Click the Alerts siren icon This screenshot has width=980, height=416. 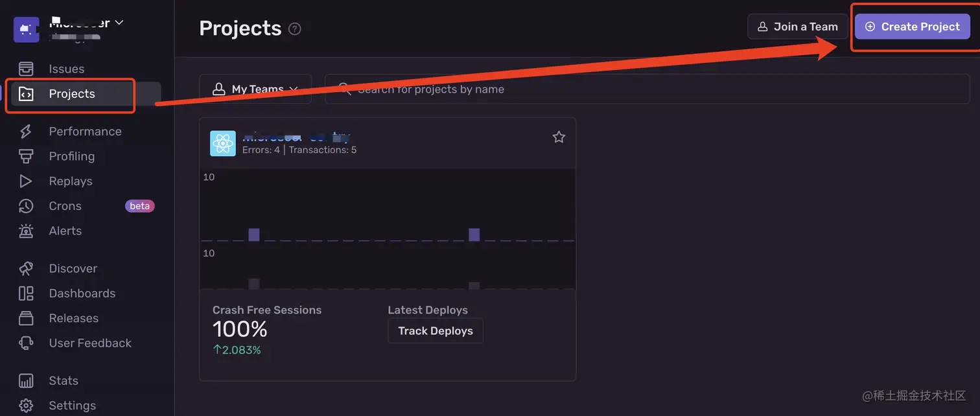point(26,231)
